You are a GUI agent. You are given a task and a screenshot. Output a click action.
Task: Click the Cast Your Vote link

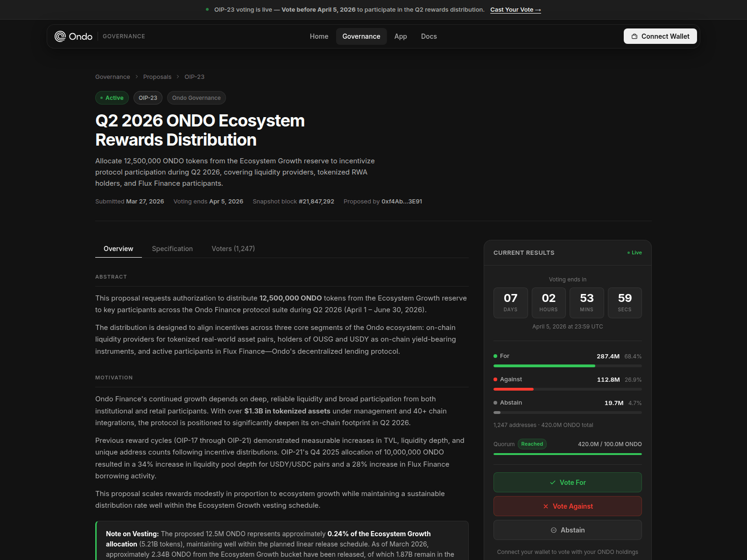515,9
